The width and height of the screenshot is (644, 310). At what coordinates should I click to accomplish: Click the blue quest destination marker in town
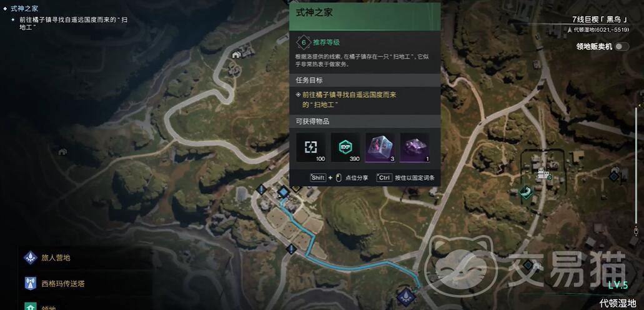(282, 192)
